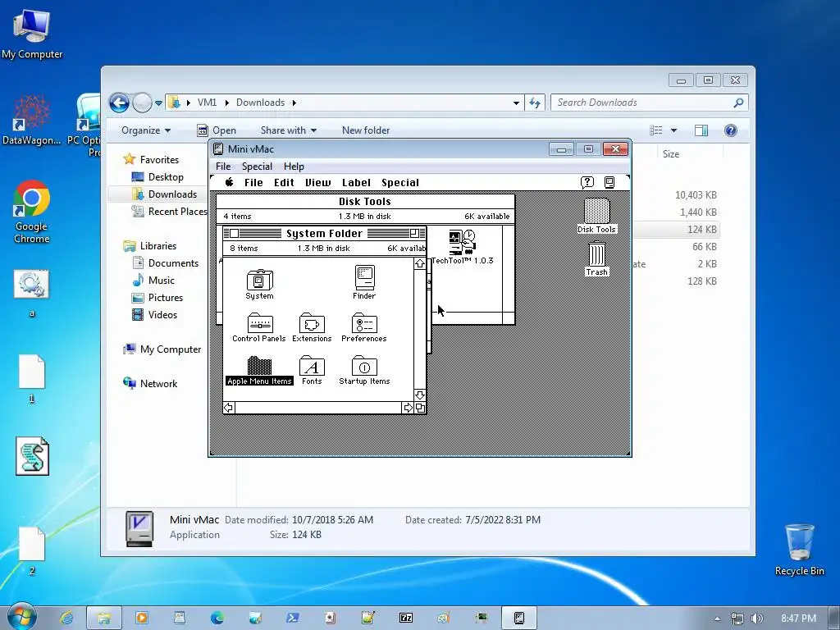Open the Mac Label menu
The image size is (840, 630).
(356, 183)
